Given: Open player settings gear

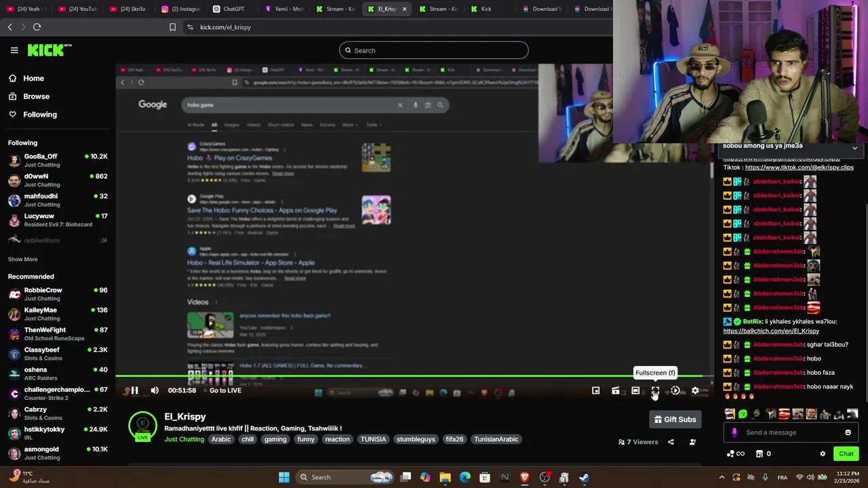Looking at the screenshot, I should (695, 390).
